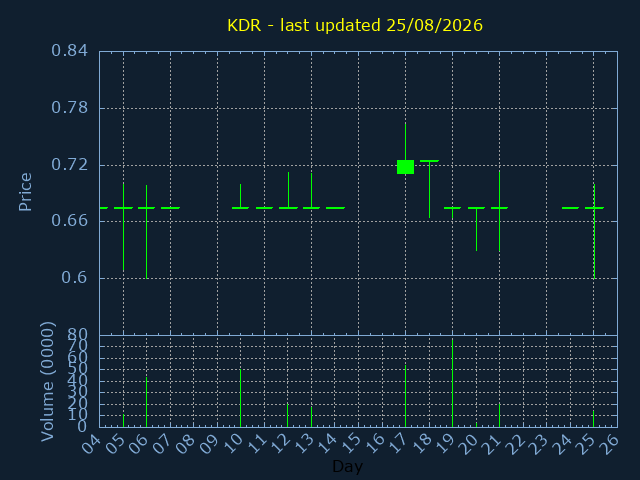
Task: Click day label 06 on x-axis
Action: 138,444
